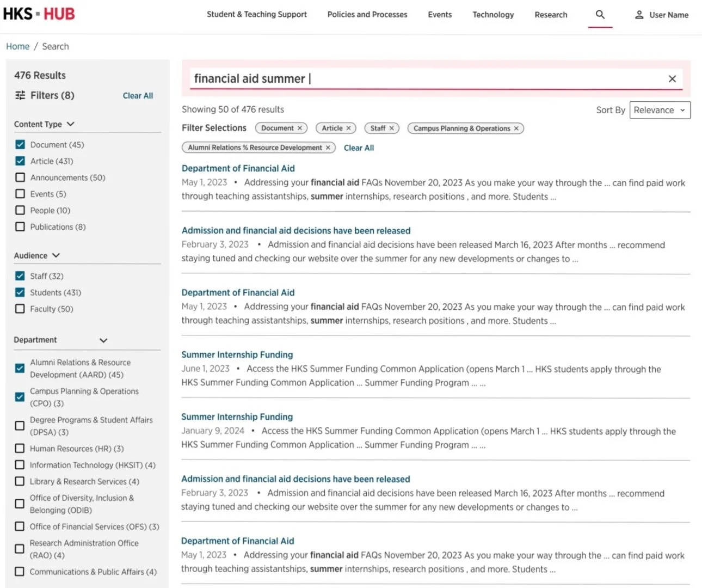Uncheck Campus Planning & Operations (CPO) checkbox

[20, 397]
